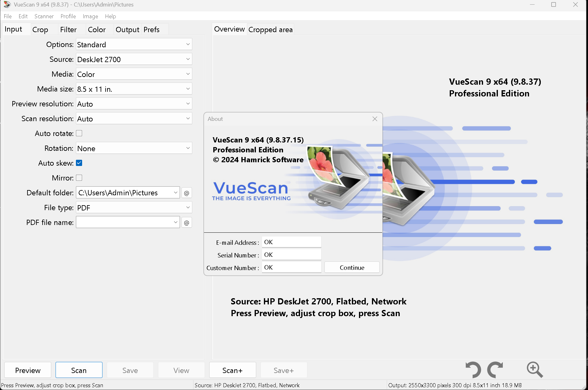Image resolution: width=588 pixels, height=390 pixels.
Task: Click Continue in the About dialog
Action: (352, 267)
